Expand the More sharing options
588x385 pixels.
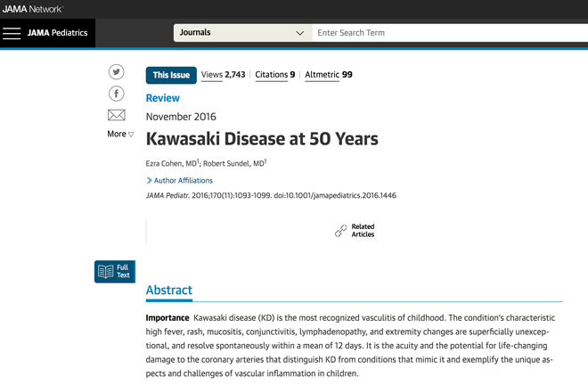click(120, 134)
